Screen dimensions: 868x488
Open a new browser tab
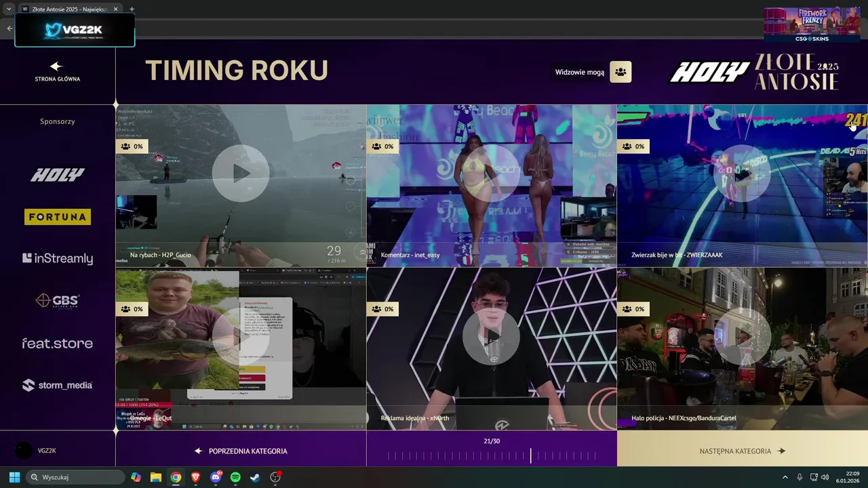(x=132, y=9)
